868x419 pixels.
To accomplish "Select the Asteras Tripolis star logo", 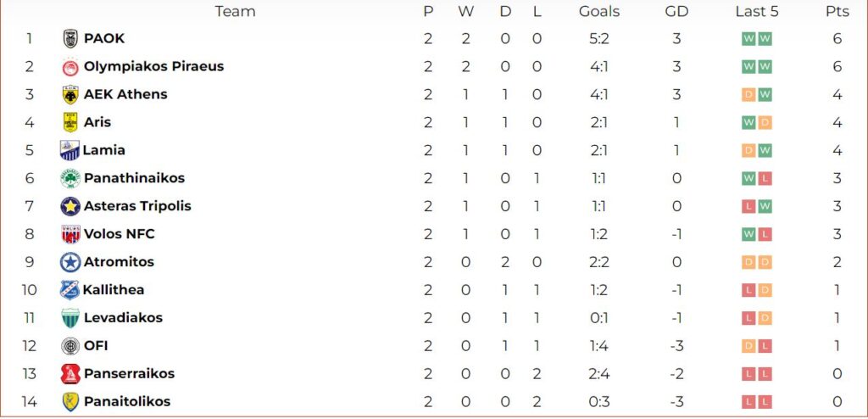I will coord(70,206).
